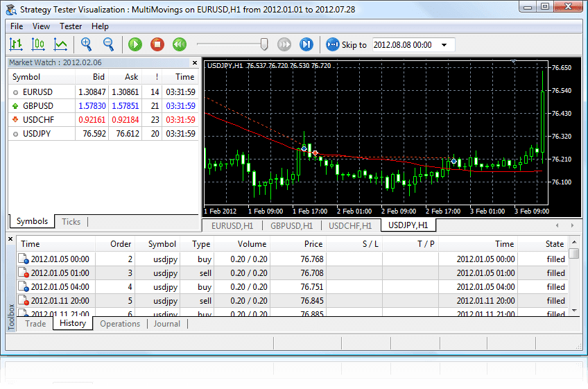The height and width of the screenshot is (389, 588).
Task: Select order 4 buy row in History
Action: click(x=293, y=287)
